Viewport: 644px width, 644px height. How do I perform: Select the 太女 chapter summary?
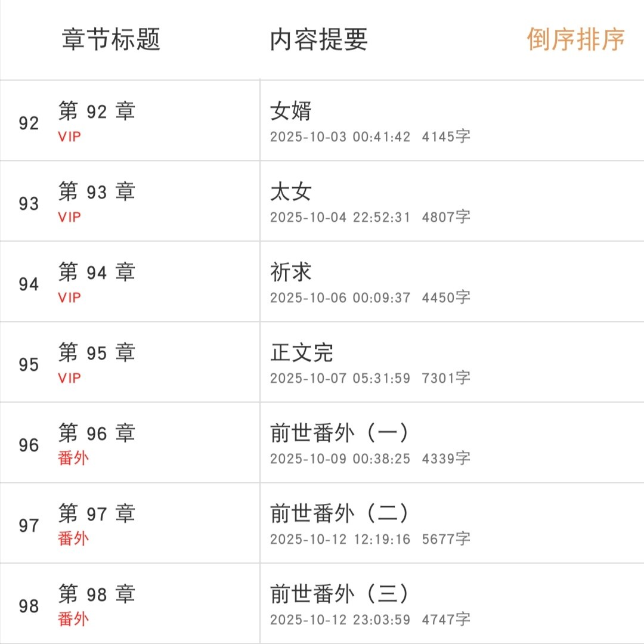291,192
